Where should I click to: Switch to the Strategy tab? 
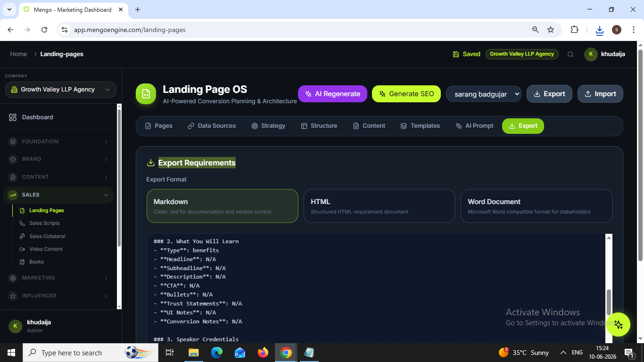[268, 126]
